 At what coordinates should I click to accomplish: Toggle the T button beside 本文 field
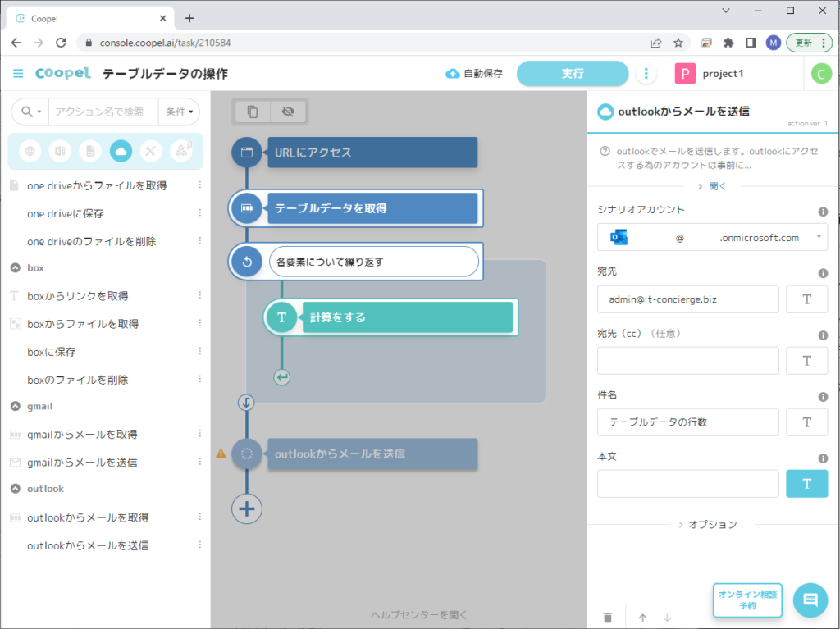coord(806,484)
